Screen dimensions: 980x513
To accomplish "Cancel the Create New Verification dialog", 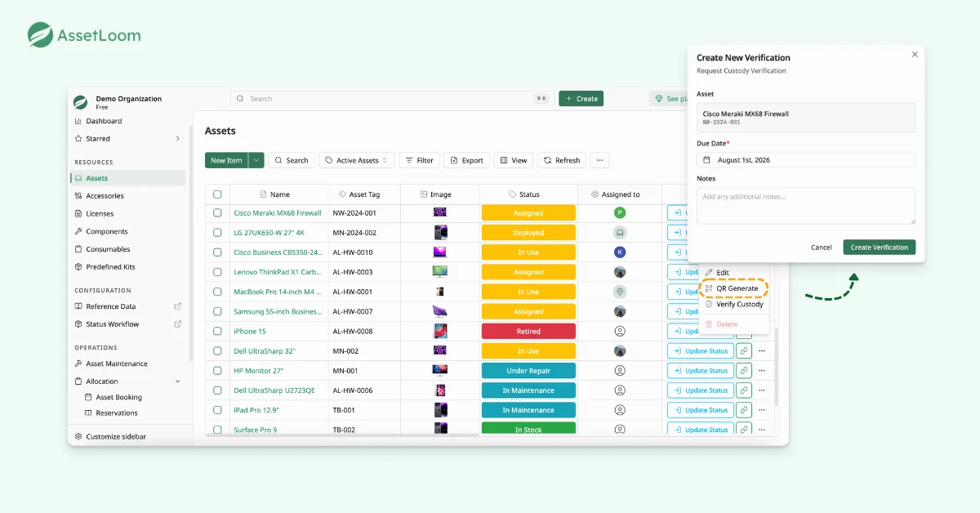I will pos(822,248).
